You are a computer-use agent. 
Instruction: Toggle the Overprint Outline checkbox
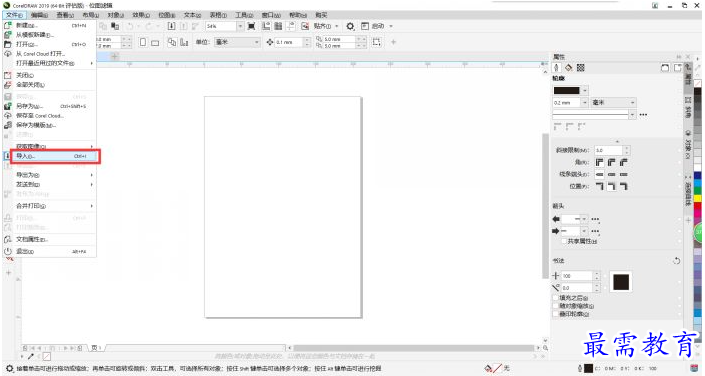[x=556, y=314]
